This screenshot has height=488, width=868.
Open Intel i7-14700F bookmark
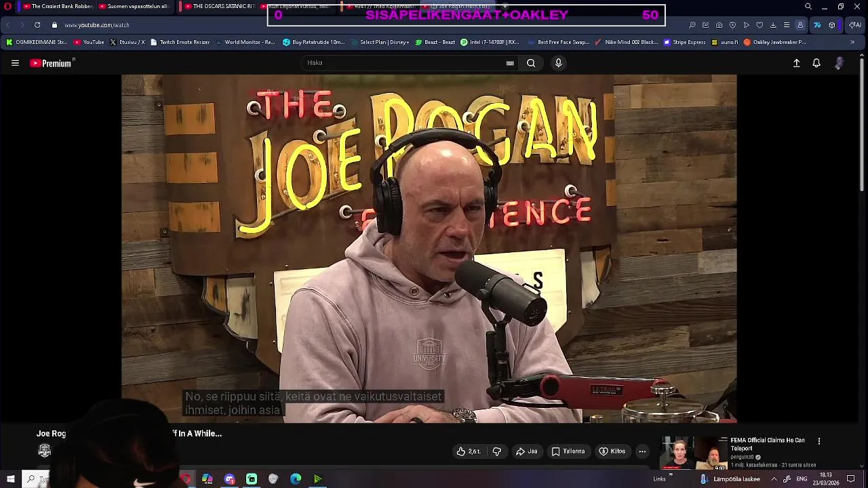(490, 42)
